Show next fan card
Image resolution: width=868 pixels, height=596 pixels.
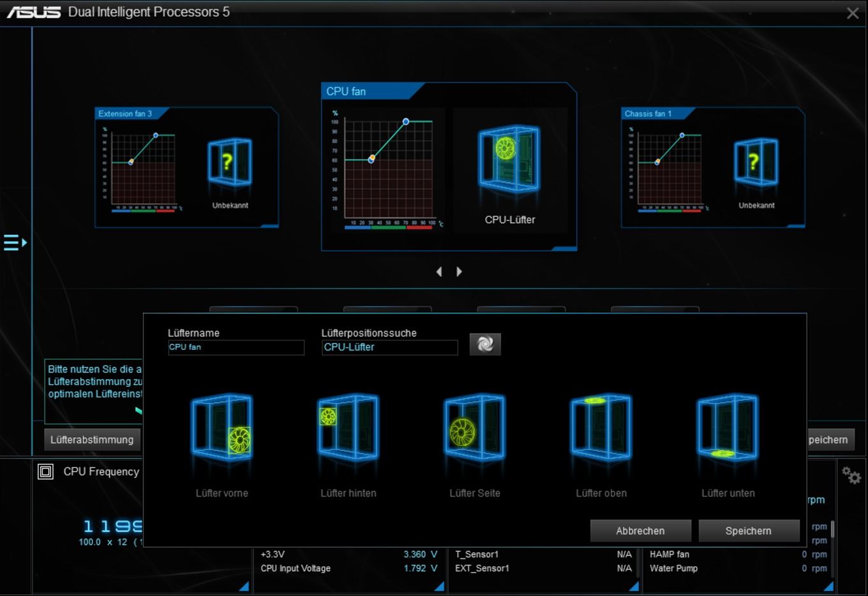point(459,272)
